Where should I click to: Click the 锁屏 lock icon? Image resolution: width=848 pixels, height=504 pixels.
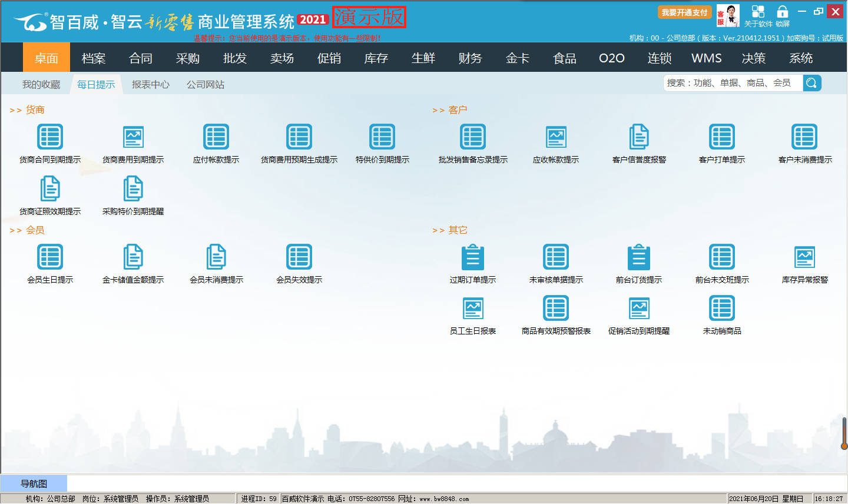[782, 12]
